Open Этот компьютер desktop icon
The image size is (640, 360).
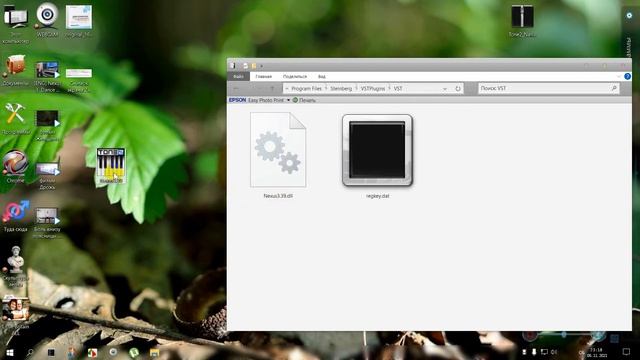coord(16,24)
